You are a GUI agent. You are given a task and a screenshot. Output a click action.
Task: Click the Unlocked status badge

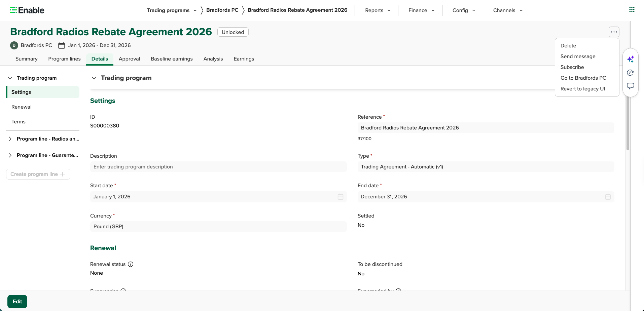[233, 32]
